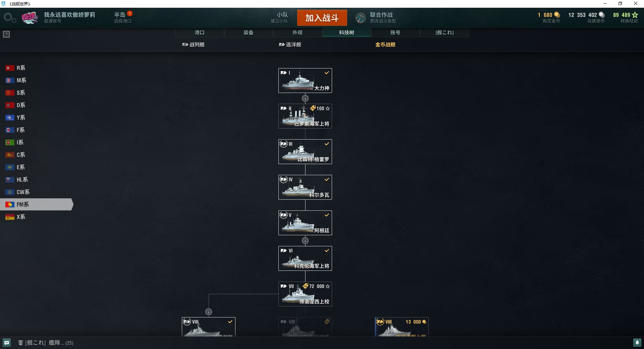Filter tech tree by 巡洋舰 ship type
Screen dimensions: 644x349
tap(290, 45)
